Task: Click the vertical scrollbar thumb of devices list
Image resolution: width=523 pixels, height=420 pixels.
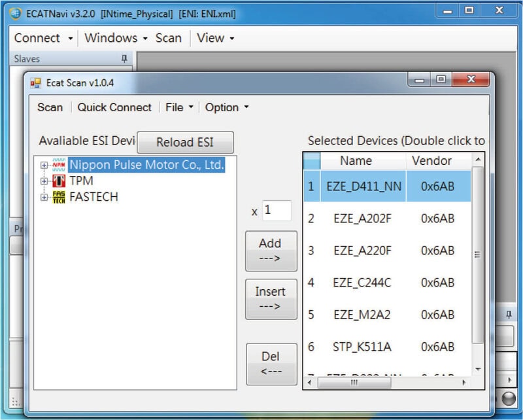Action: pyautogui.click(x=478, y=255)
